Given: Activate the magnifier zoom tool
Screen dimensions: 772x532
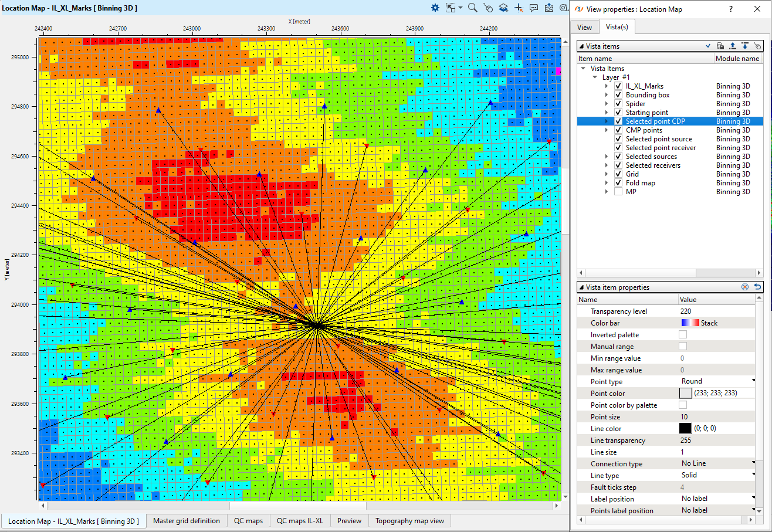Looking at the screenshot, I should point(473,8).
